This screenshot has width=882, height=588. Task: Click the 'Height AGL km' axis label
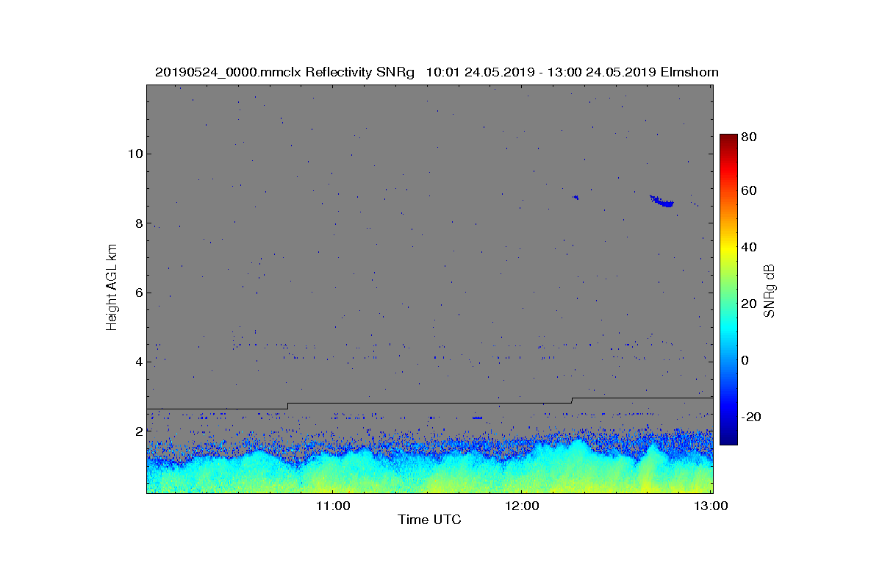[112, 288]
